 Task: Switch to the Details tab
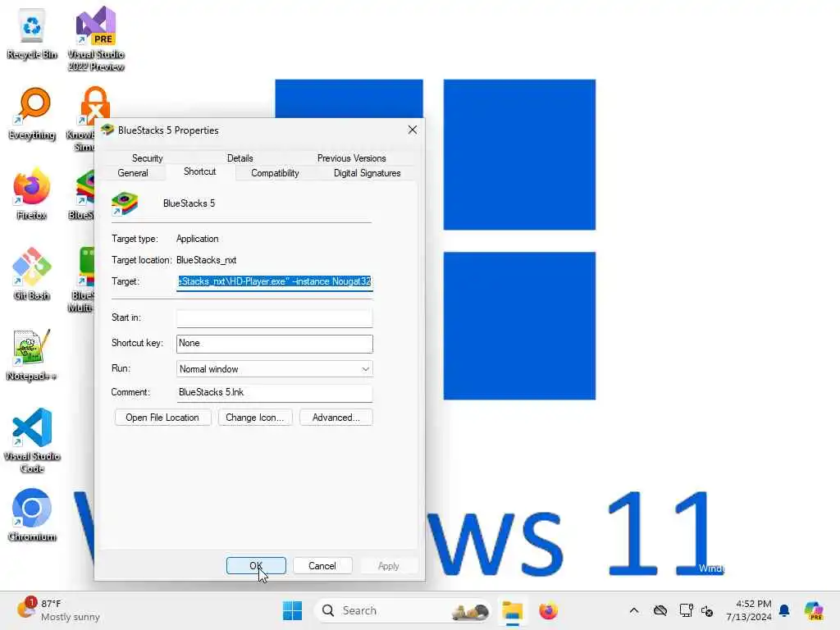click(x=240, y=158)
